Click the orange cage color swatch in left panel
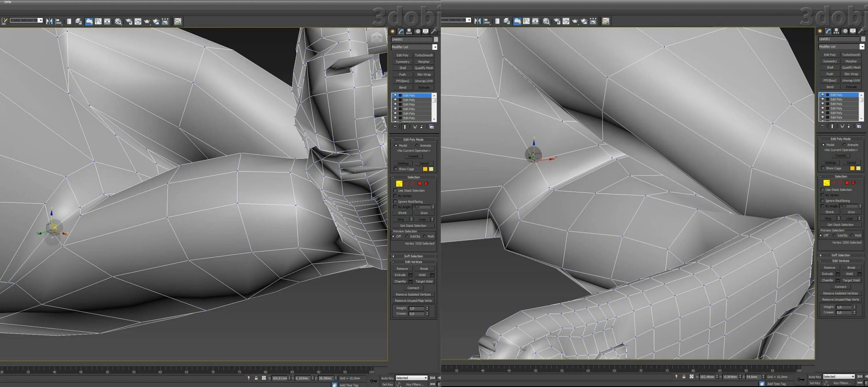This screenshot has height=387, width=868. [425, 169]
